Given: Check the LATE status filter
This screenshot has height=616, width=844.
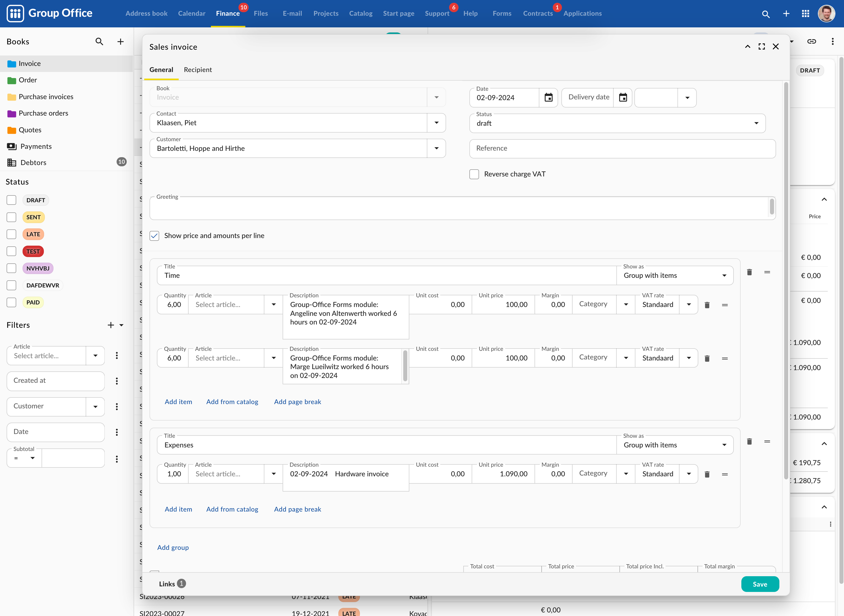Looking at the screenshot, I should point(12,234).
